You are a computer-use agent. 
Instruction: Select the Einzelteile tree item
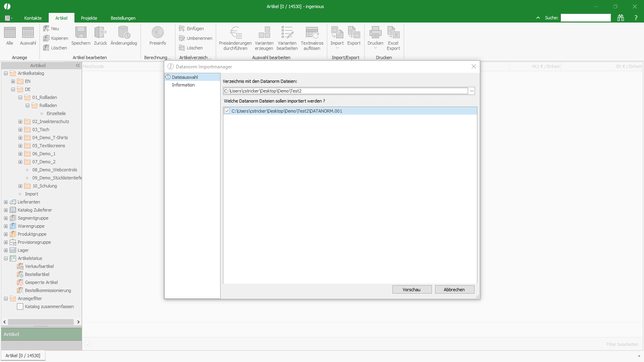[56, 113]
